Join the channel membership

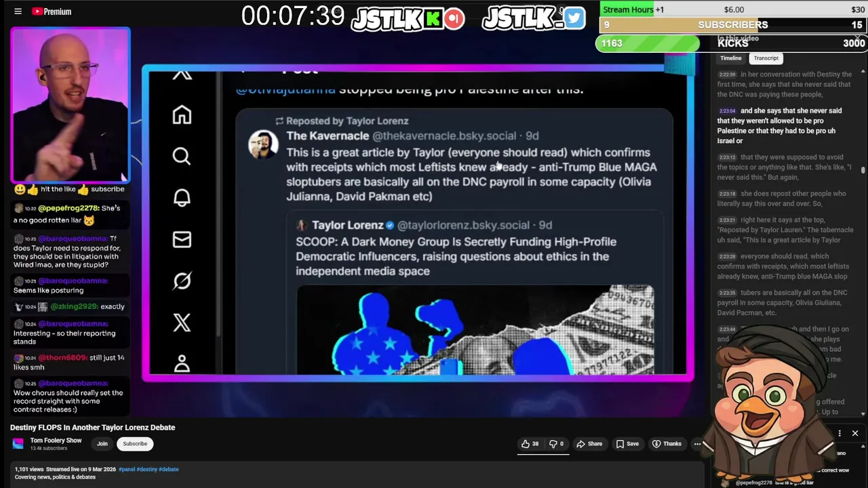point(102,444)
